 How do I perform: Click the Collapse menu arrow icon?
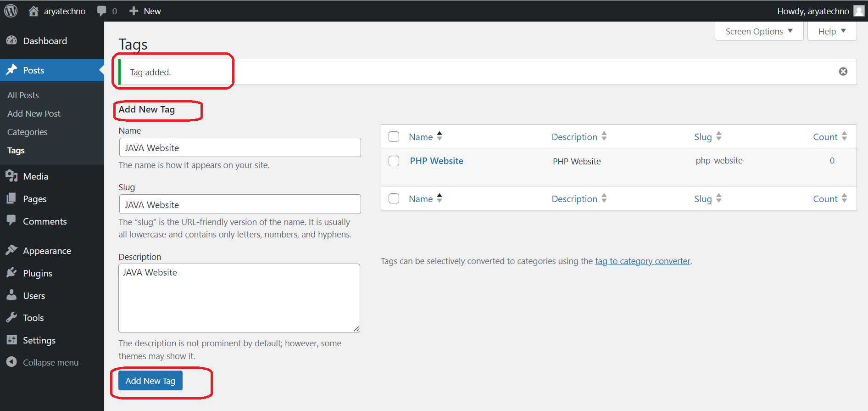pos(11,362)
